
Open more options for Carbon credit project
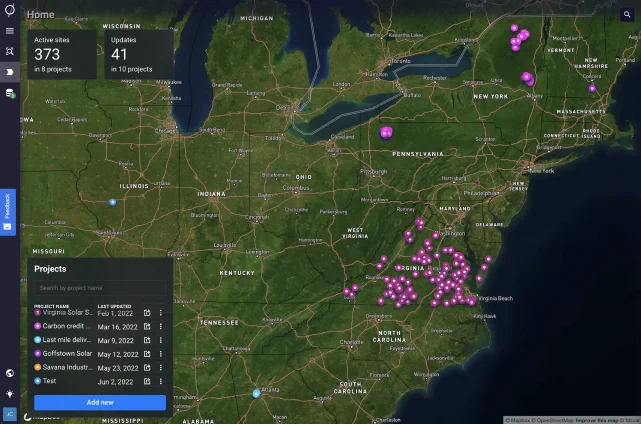[161, 326]
